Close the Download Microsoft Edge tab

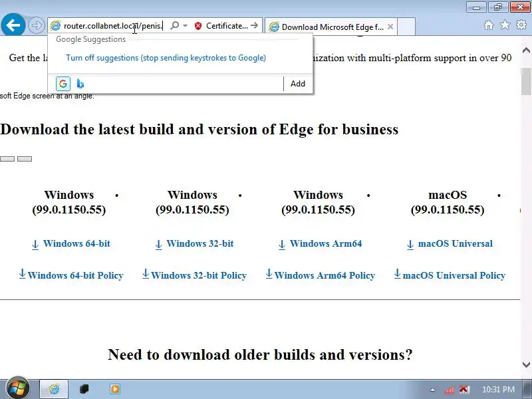pos(390,27)
